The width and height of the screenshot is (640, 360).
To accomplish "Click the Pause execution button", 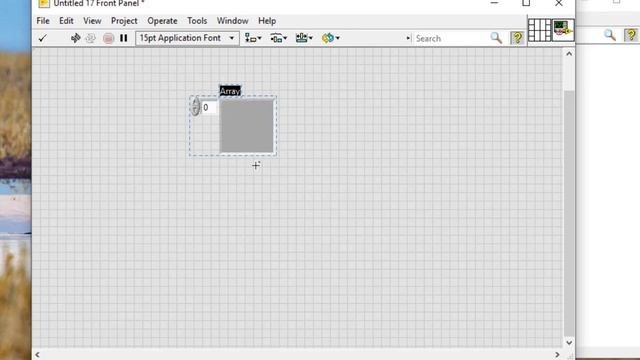I will pos(124,38).
